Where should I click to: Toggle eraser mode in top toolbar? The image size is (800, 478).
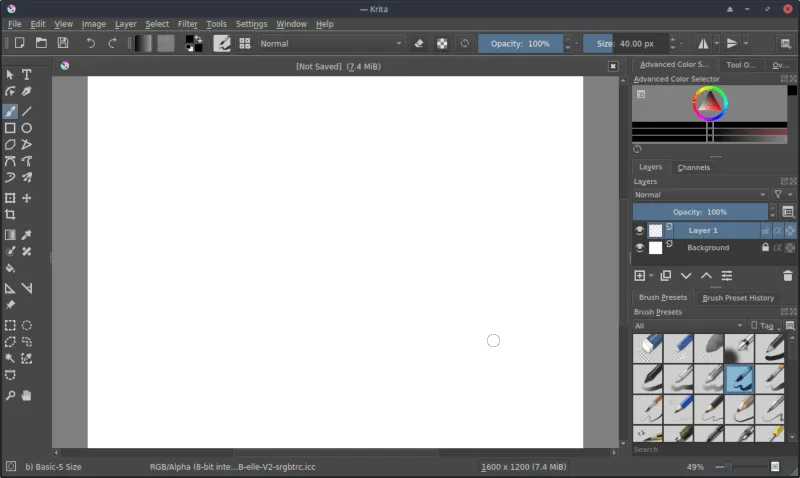419,43
